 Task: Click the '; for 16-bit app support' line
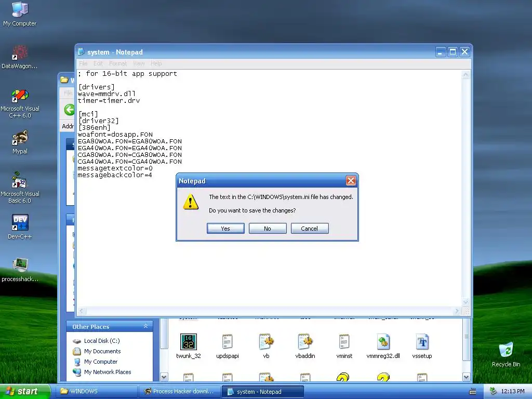(127, 74)
